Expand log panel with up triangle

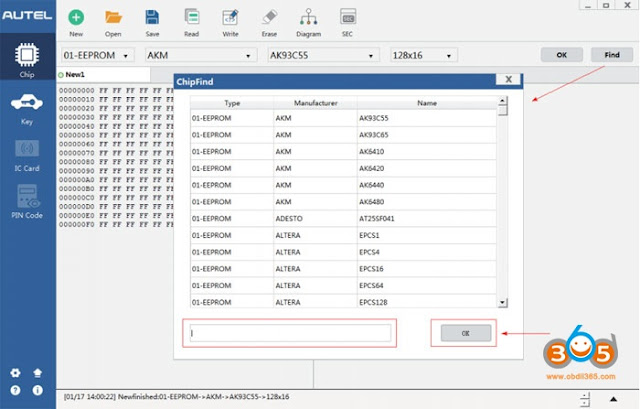(613, 399)
